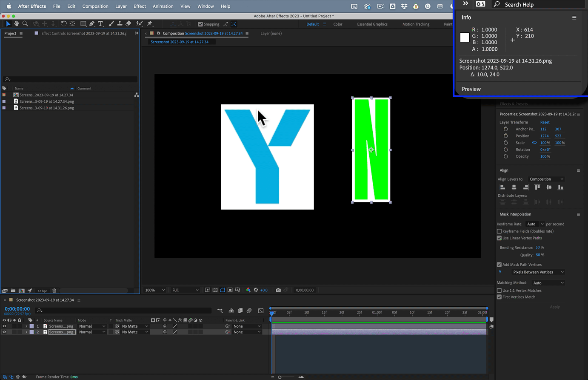Open Composition mini-flowchart in timeline

(220, 311)
